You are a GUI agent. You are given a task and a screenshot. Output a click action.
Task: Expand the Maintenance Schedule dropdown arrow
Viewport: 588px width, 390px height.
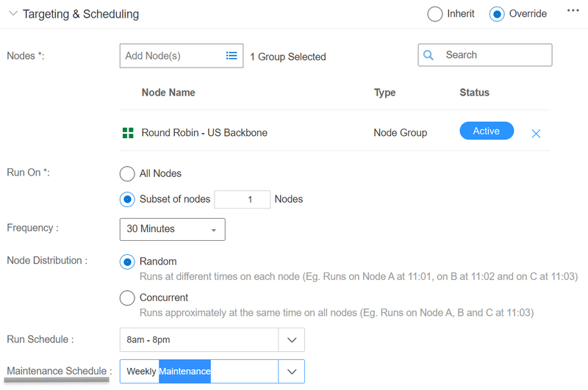pos(291,372)
